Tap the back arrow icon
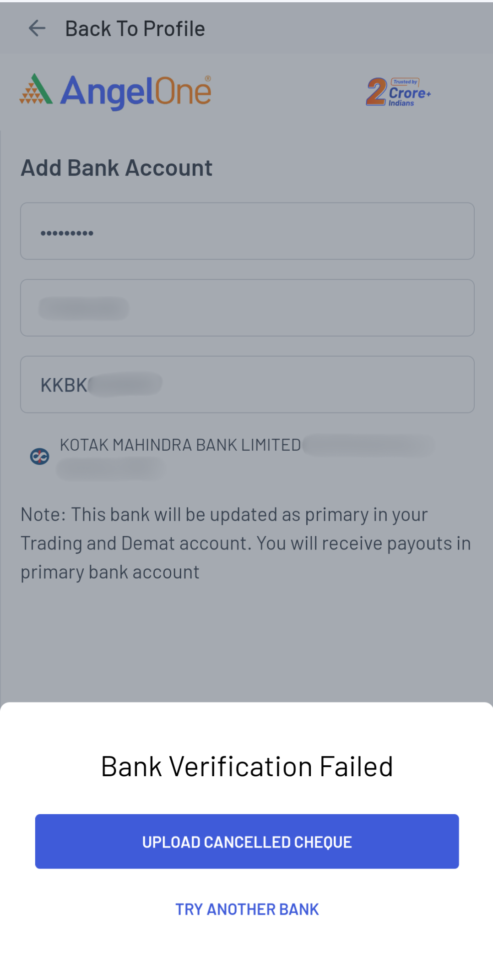Image resolution: width=493 pixels, height=980 pixels. point(37,28)
